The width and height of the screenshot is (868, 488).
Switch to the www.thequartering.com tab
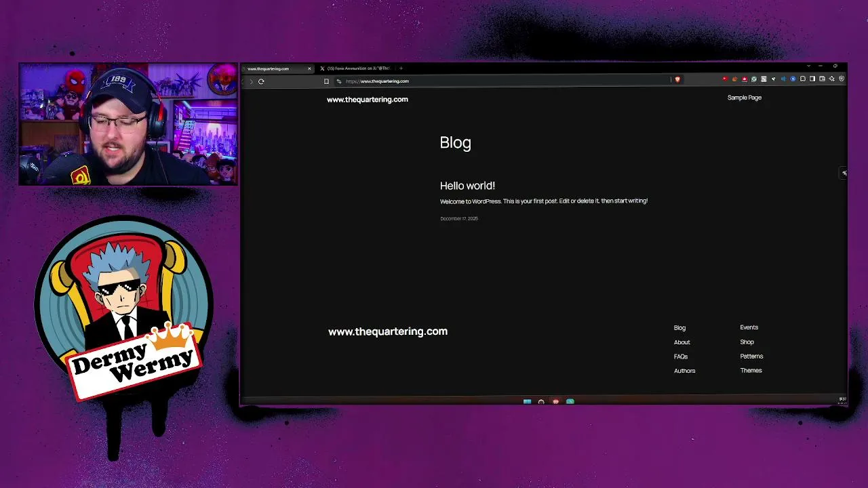click(279, 68)
